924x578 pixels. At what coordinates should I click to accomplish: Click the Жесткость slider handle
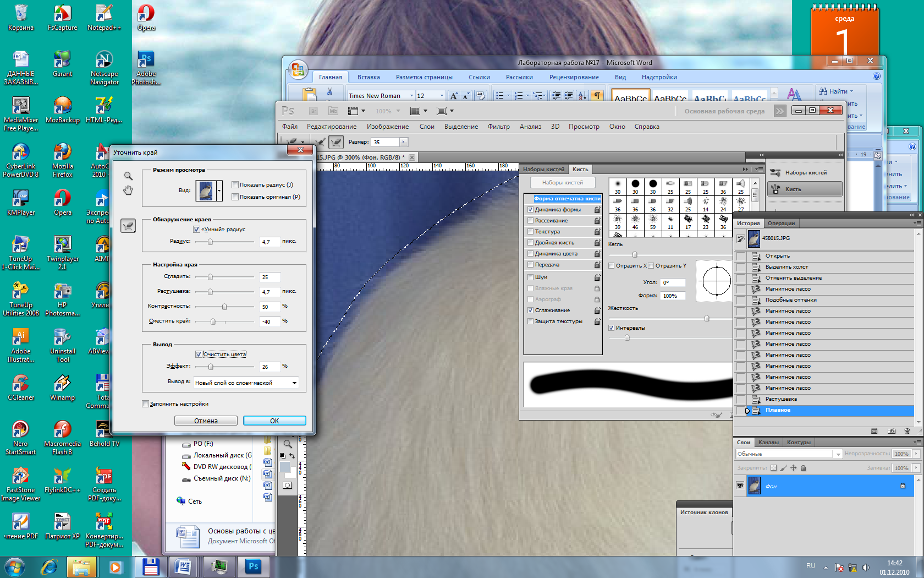click(x=707, y=318)
